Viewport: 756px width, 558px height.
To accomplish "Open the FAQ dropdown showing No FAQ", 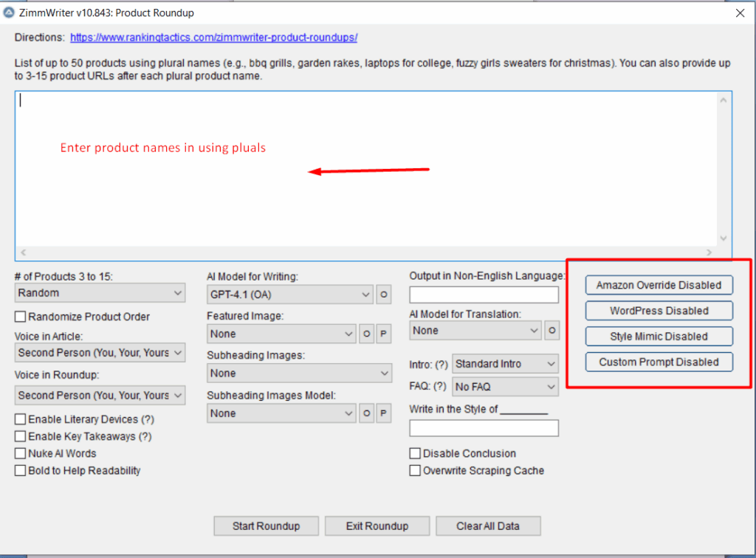I will coord(505,387).
